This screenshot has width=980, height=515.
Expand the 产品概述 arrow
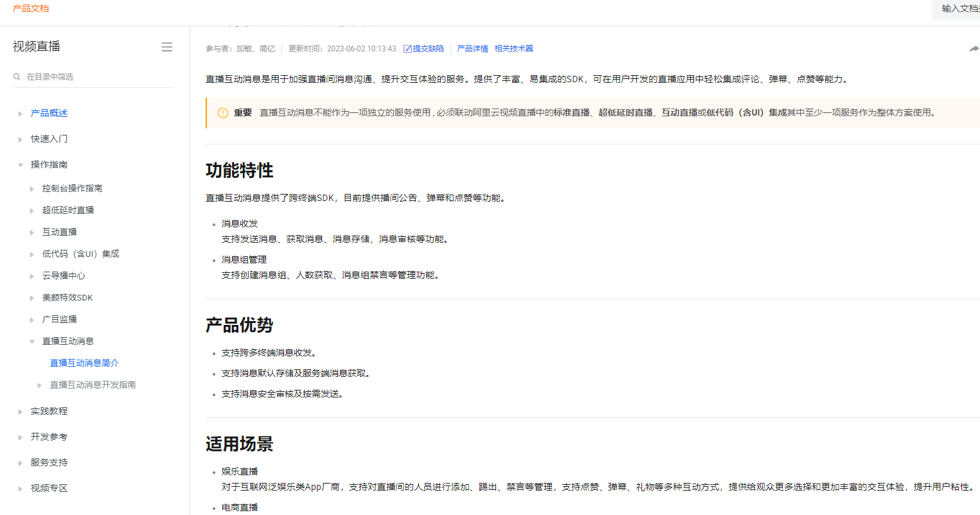click(20, 114)
